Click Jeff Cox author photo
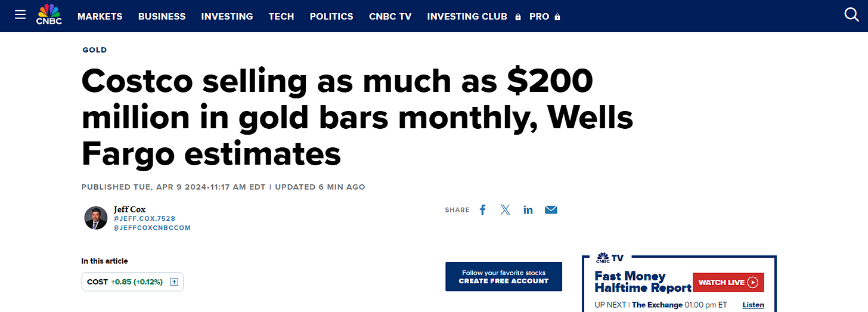This screenshot has height=312, width=868. point(95,218)
